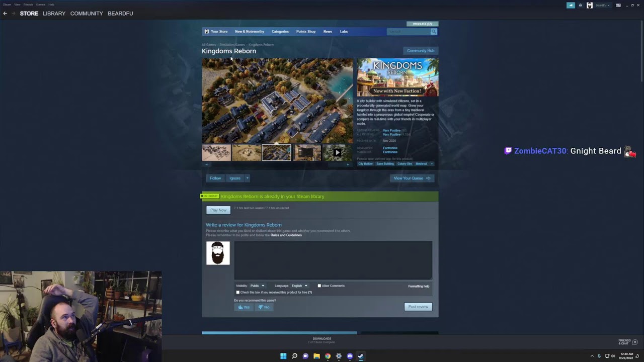
Task: Open Google Chrome from the taskbar
Action: 328,356
